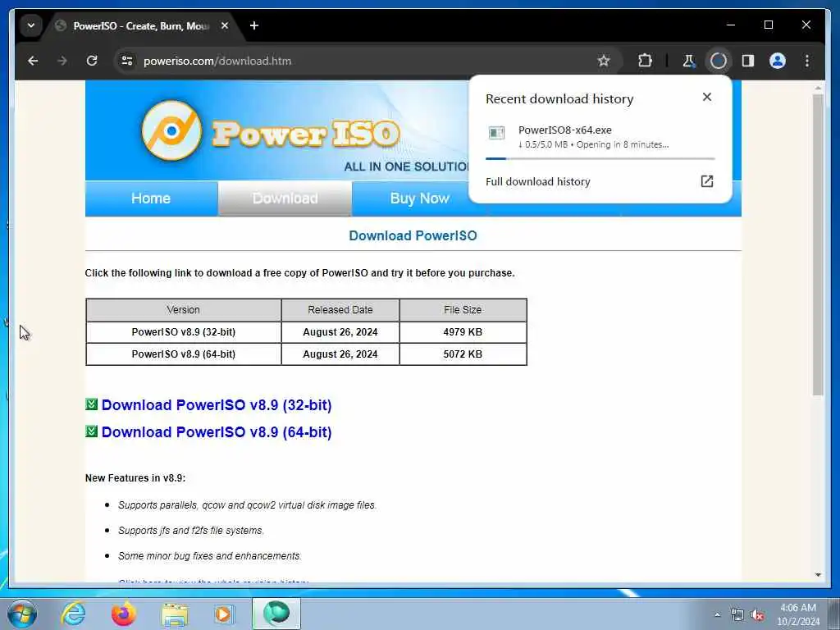Click the File Size column header
Image resolution: width=840 pixels, height=630 pixels.
[x=463, y=309]
